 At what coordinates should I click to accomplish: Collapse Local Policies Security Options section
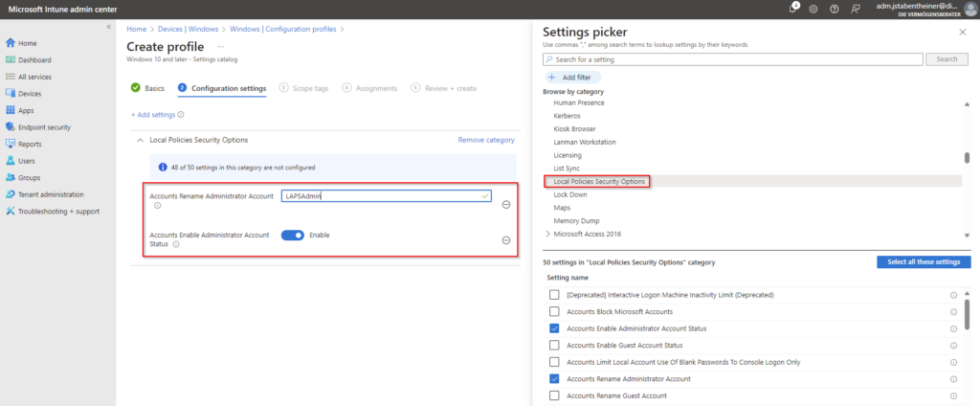[139, 140]
